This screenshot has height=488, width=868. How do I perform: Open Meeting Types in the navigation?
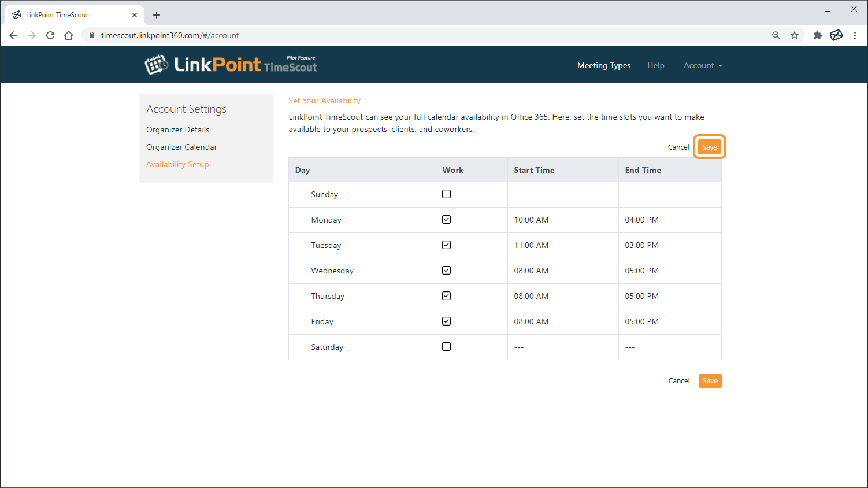[x=604, y=65]
